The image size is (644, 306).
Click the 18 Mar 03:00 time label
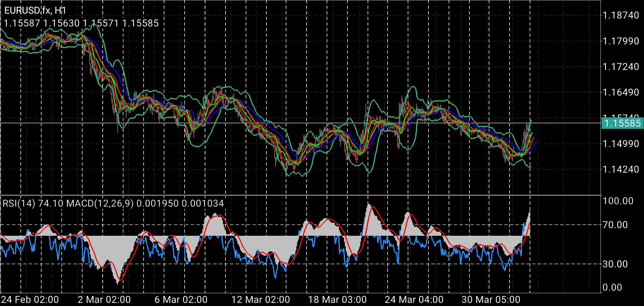[x=337, y=299]
